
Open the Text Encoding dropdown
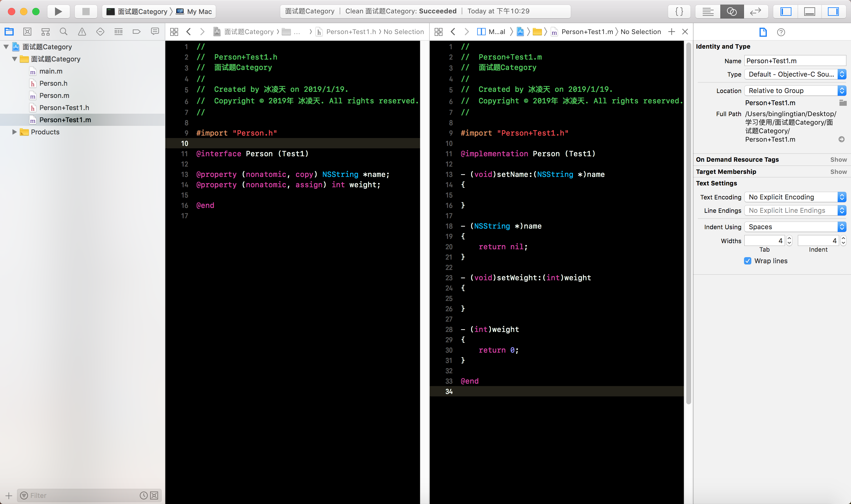tap(795, 197)
